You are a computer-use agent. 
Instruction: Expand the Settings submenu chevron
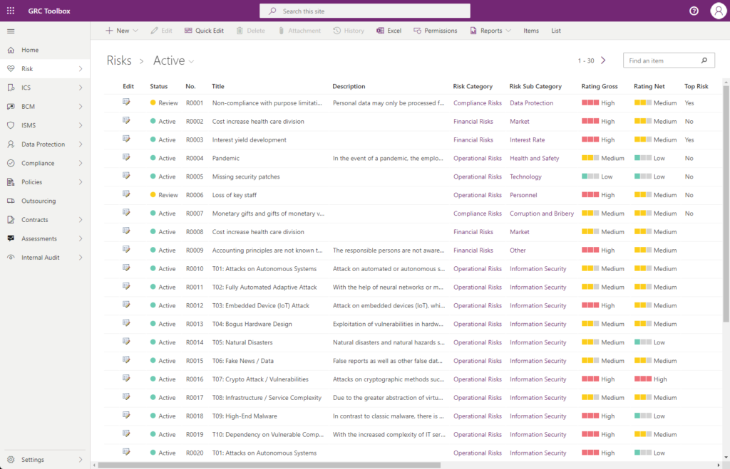pyautogui.click(x=81, y=459)
